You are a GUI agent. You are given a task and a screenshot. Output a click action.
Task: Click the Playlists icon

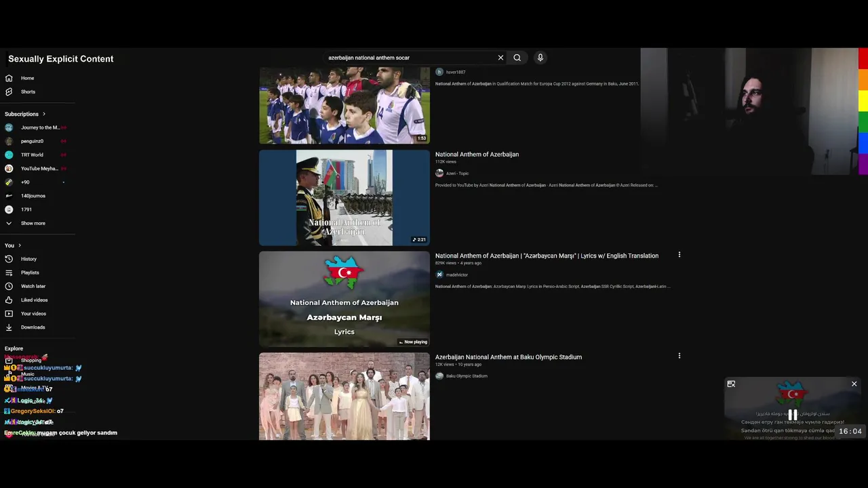tap(9, 272)
